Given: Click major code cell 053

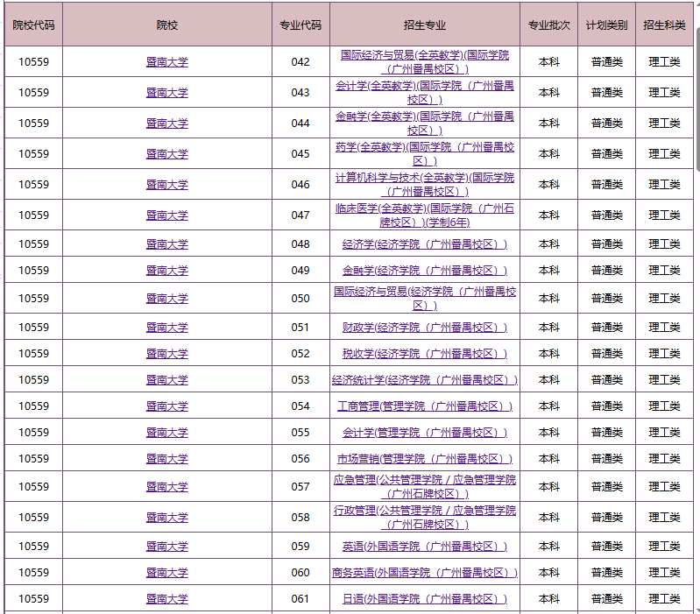Looking at the screenshot, I should click(x=301, y=380).
